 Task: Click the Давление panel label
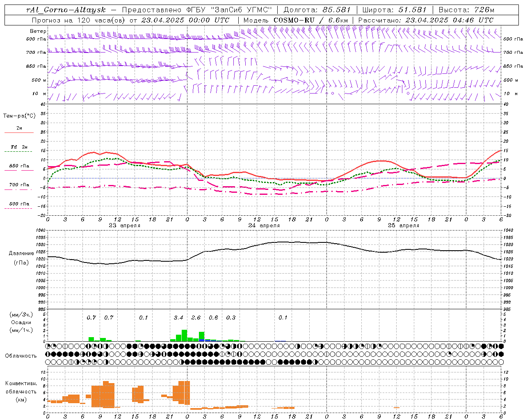(21, 253)
